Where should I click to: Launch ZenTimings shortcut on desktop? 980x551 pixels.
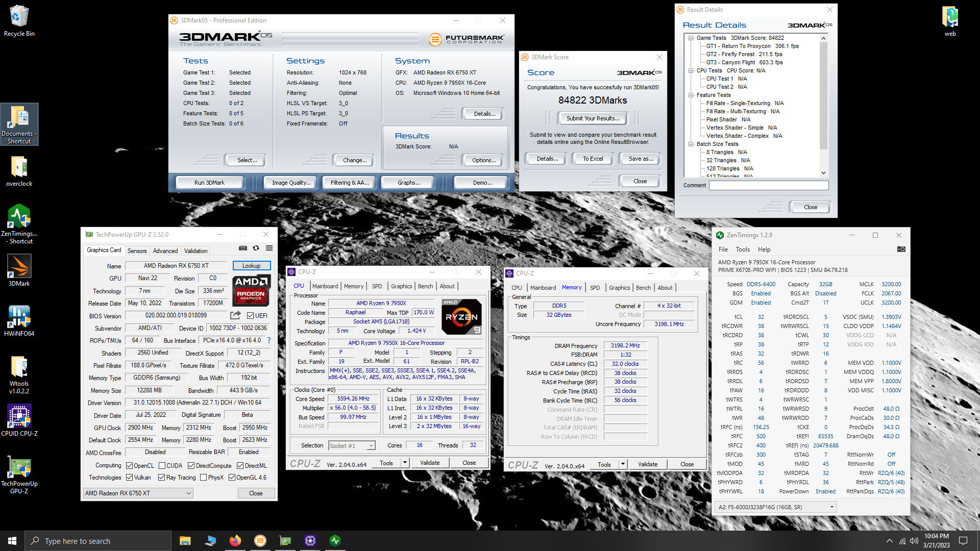(19, 223)
